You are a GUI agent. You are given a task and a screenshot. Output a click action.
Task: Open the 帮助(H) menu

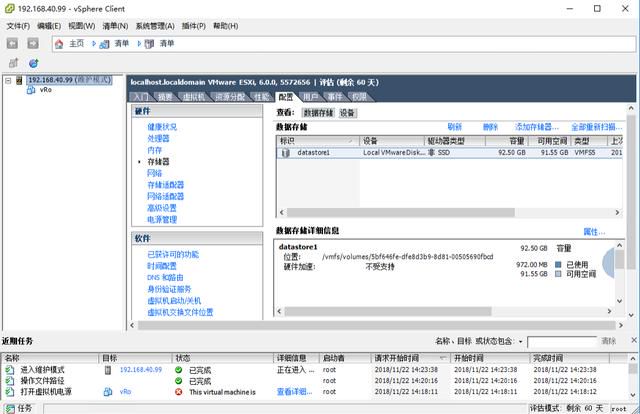point(226,26)
